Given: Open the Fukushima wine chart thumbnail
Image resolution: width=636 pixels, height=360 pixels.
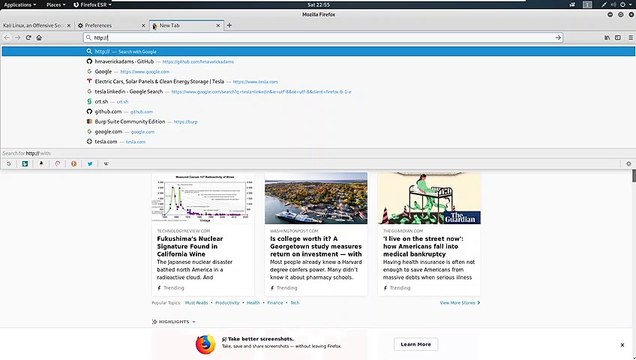Looking at the screenshot, I should click(203, 198).
